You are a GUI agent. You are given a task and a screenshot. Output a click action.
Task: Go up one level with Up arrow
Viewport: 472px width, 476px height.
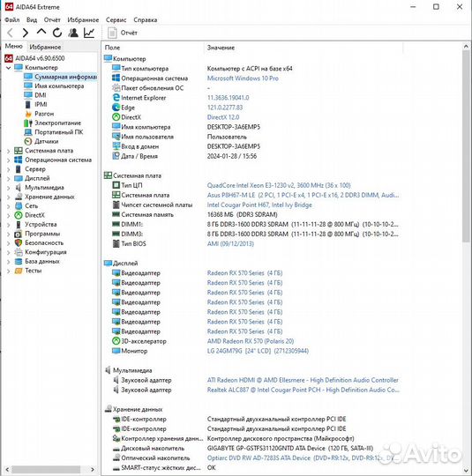click(41, 33)
